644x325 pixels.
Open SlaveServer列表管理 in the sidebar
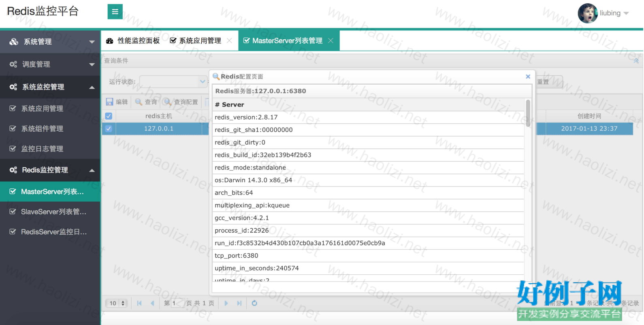[x=53, y=212]
